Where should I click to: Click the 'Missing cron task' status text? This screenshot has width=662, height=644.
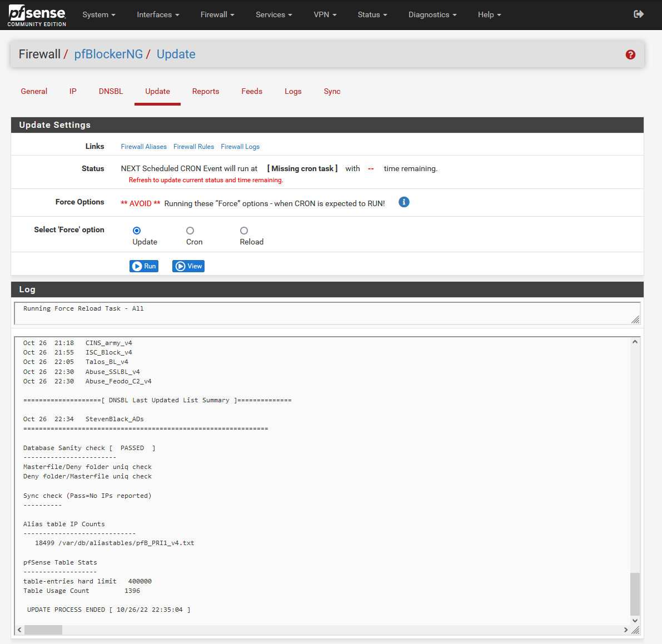coord(302,169)
